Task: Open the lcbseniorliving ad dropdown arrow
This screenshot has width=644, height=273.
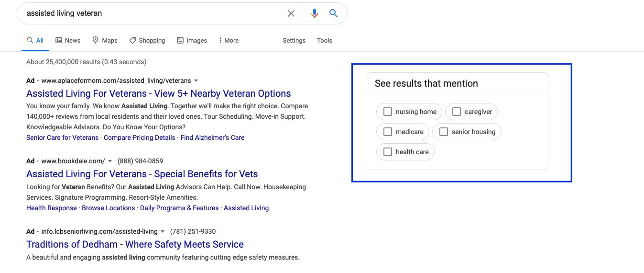Action: [163, 231]
